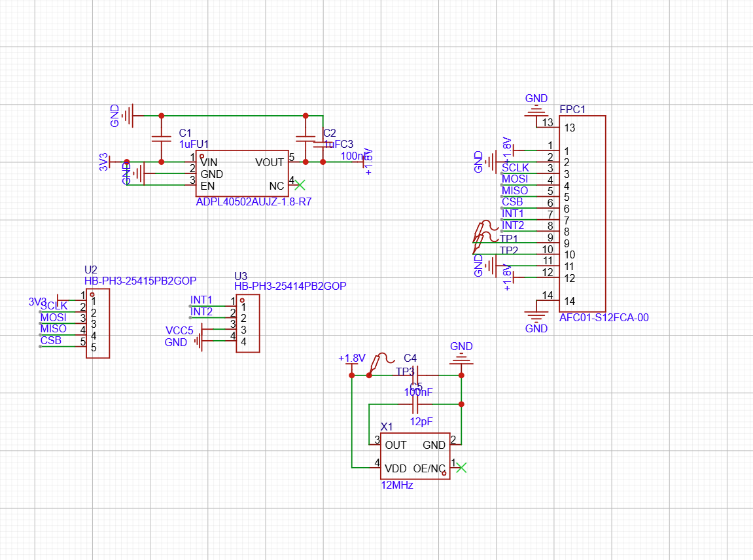Click the HB-PH3-25414PB2GOP label of U3
753x560 pixels.
(x=290, y=286)
